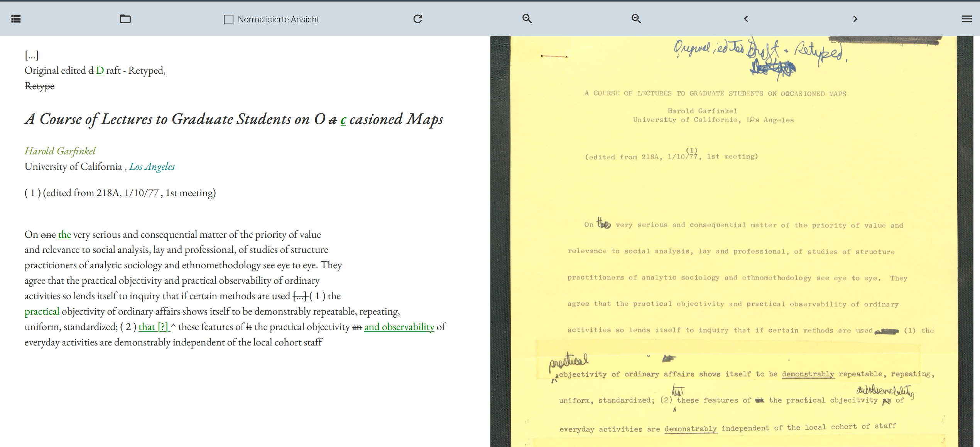Open the list view icon in toolbar
Image resolution: width=980 pixels, height=447 pixels.
16,19
